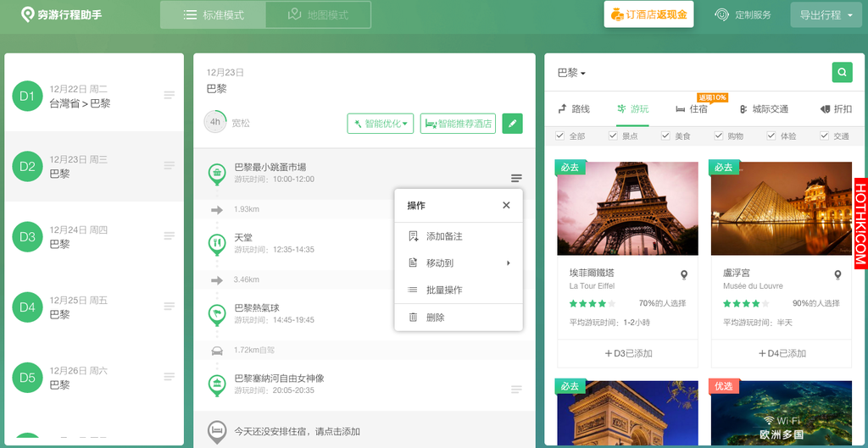The width and height of the screenshot is (868, 448).
Task: Choose 添加备注 in 操作 menu
Action: point(459,236)
